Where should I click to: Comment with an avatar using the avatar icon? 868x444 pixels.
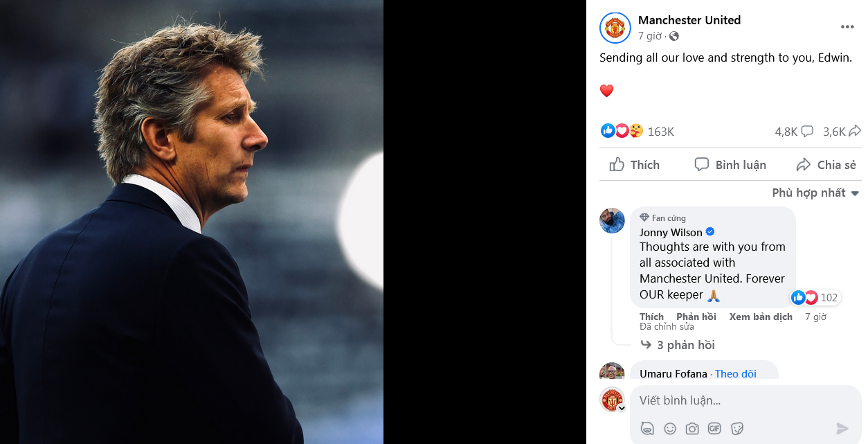[x=647, y=429]
